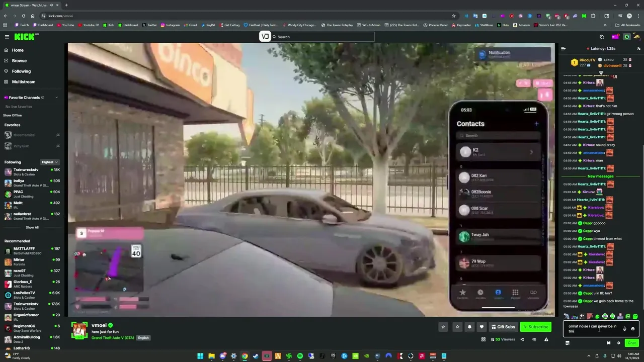Open the Highest sort dropdown

tap(50, 162)
